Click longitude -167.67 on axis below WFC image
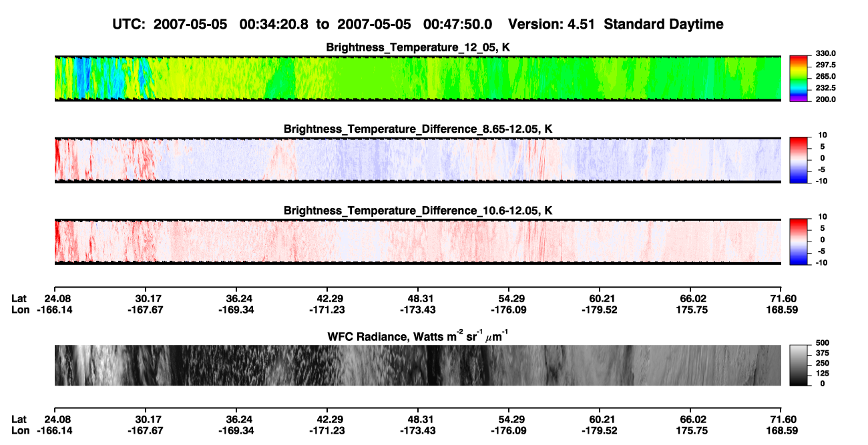 145,430
